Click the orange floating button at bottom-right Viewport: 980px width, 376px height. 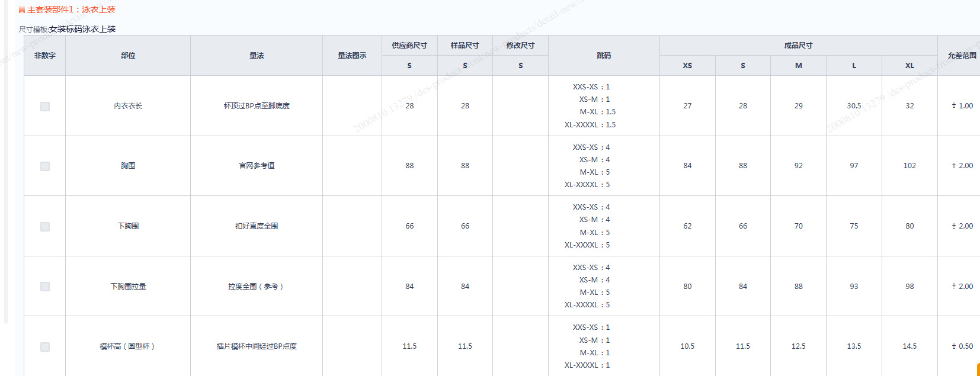(x=977, y=369)
